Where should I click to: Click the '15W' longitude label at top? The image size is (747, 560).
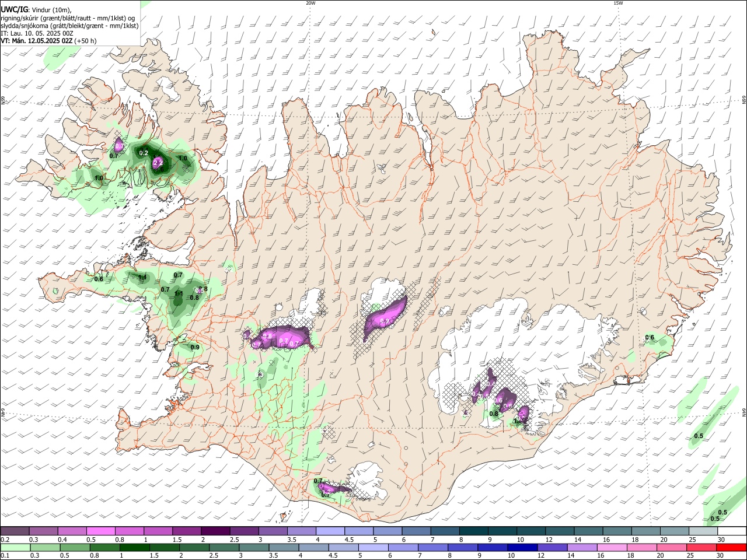pos(618,3)
